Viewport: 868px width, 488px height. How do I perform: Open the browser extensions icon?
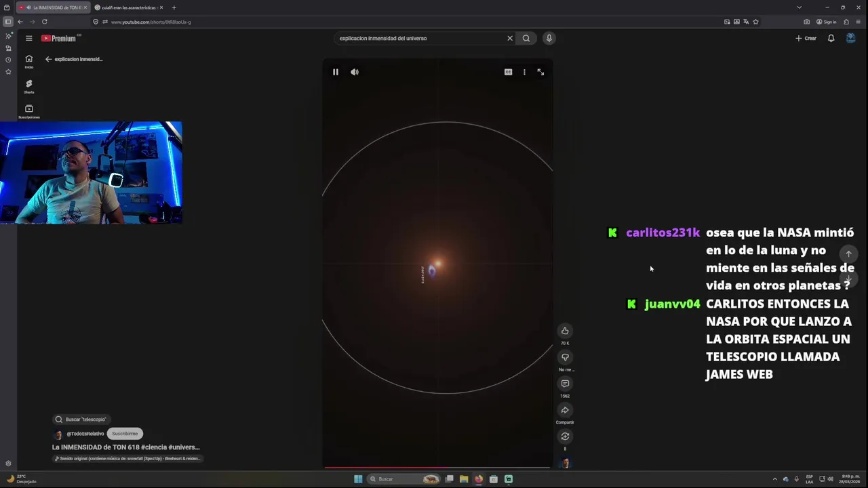(x=846, y=22)
